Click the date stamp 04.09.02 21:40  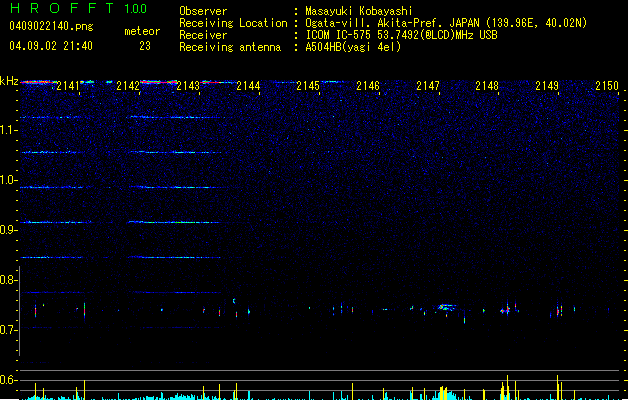coord(51,46)
